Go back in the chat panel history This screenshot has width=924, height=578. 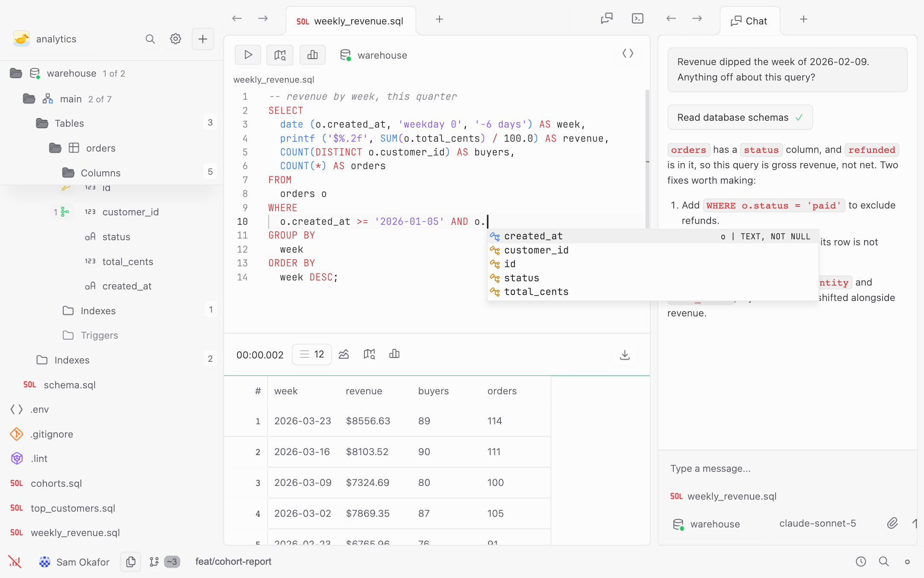click(x=671, y=18)
